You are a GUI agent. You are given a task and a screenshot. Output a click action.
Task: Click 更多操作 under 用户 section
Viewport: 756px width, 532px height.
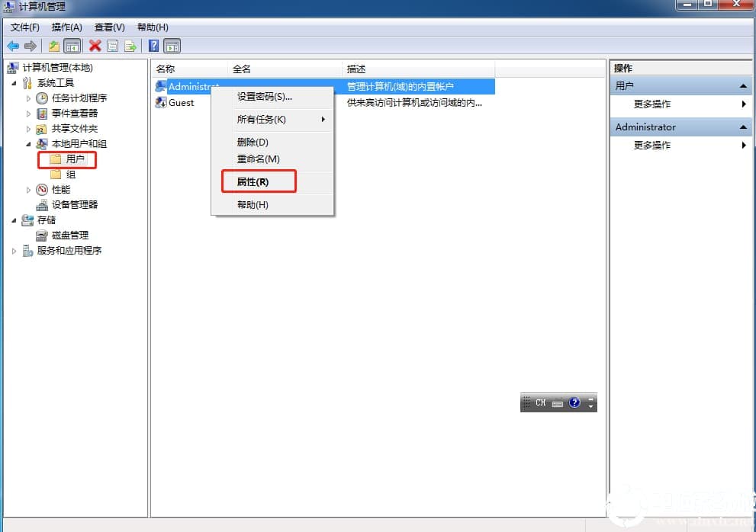[x=651, y=104]
